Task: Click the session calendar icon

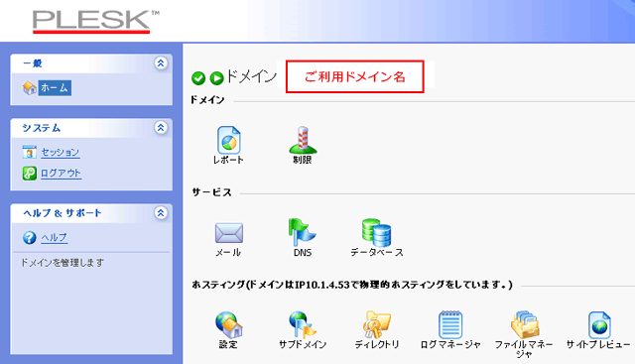Action: 30,152
